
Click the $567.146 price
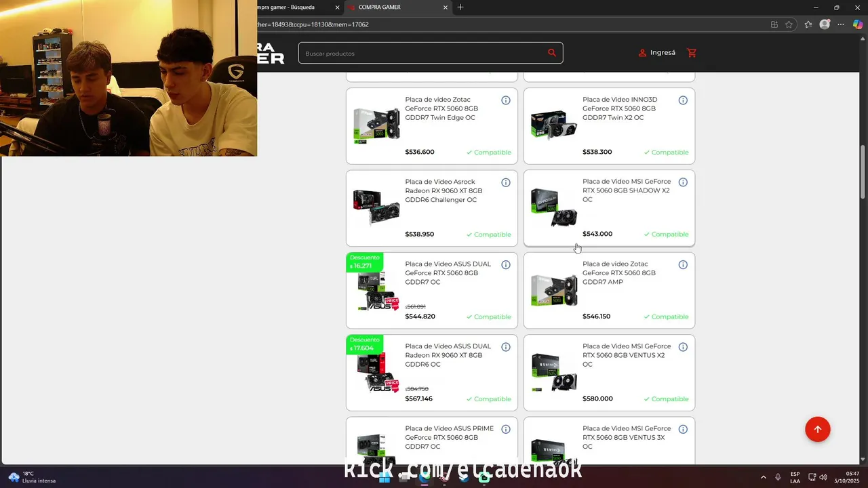[419, 399]
